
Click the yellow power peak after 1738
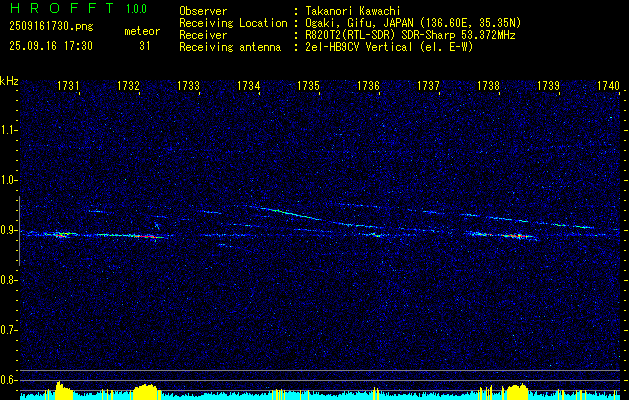pyautogui.click(x=517, y=392)
